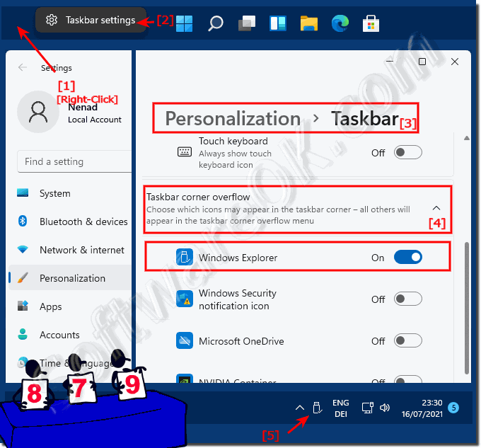Open the clock showing 23:30 16/07/2021

(x=422, y=408)
